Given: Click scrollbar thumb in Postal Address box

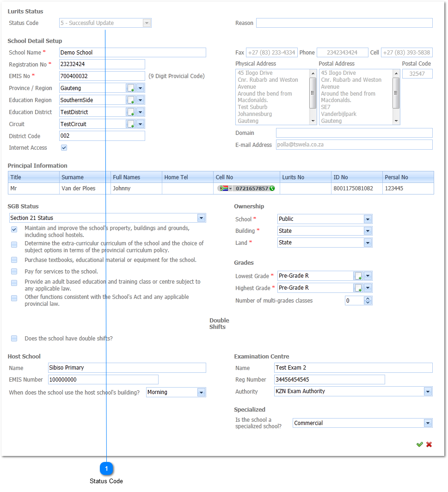Looking at the screenshot, I should [x=396, y=93].
